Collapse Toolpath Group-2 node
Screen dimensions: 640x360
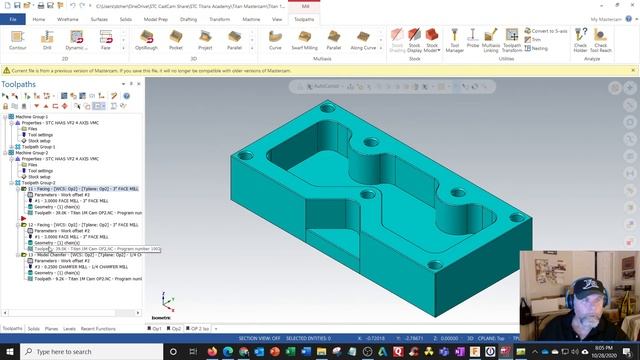tap(11, 183)
